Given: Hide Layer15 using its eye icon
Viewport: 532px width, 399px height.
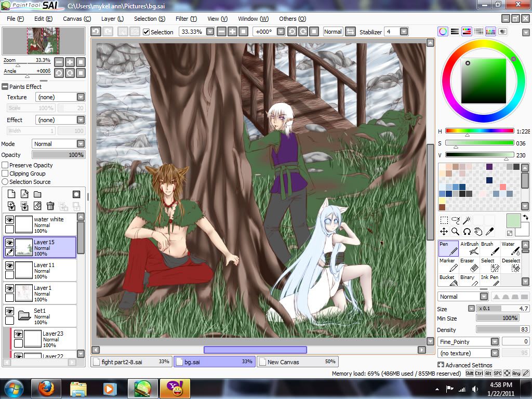Looking at the screenshot, I should tap(9, 243).
